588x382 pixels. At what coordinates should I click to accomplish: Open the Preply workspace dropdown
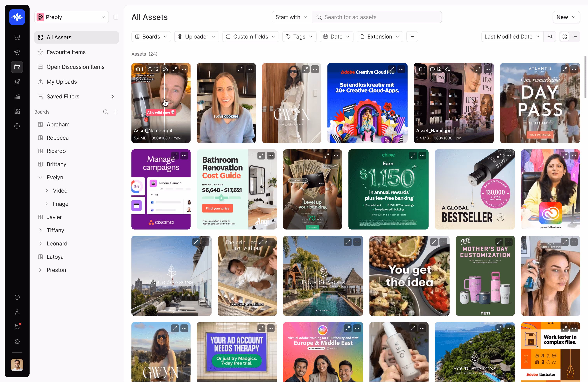71,17
